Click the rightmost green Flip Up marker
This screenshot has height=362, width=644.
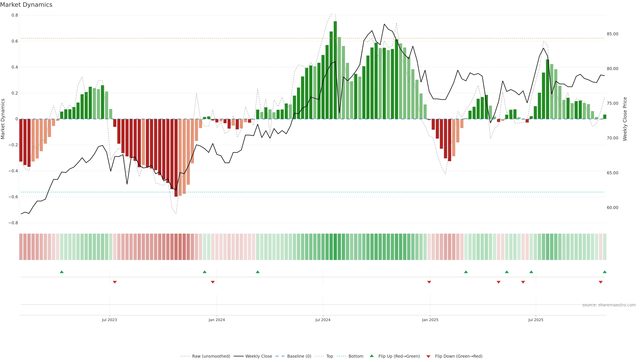[604, 272]
